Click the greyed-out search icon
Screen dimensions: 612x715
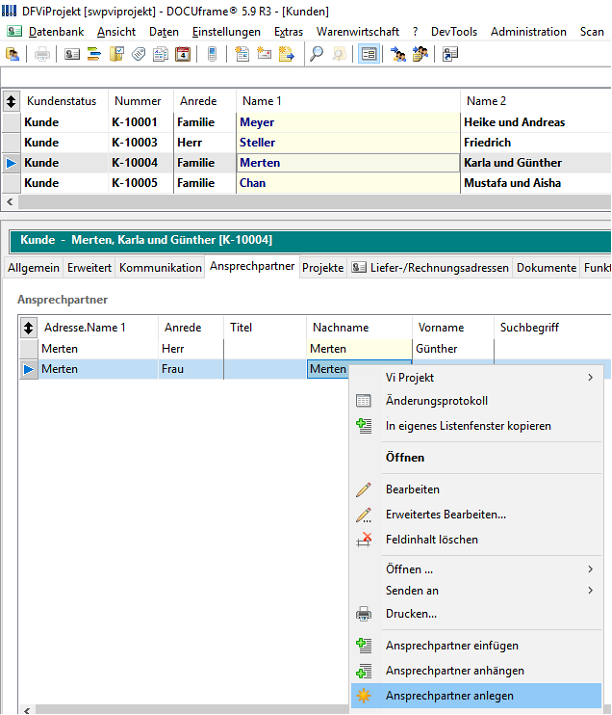339,54
